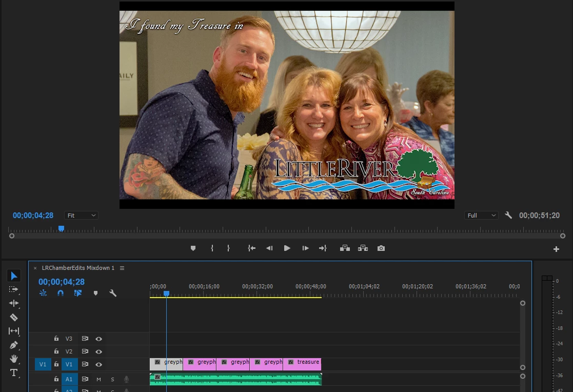This screenshot has height=392, width=573.
Task: Export frame with camera icon
Action: 381,248
